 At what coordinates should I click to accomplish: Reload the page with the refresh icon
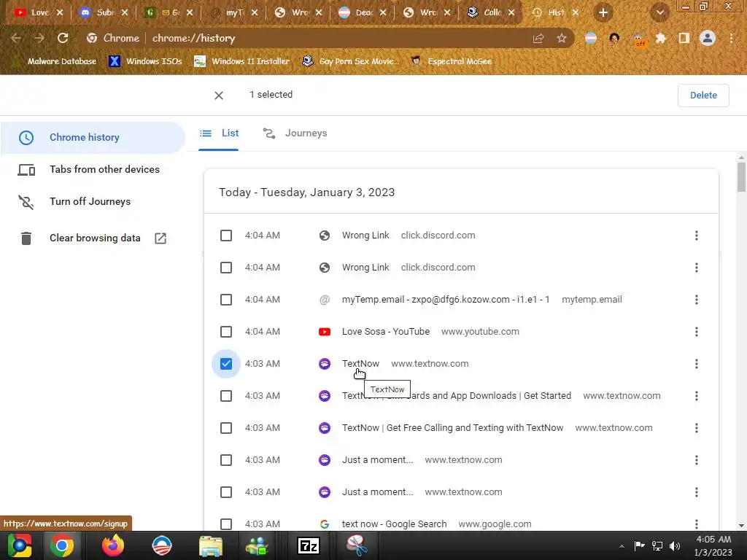pos(63,38)
